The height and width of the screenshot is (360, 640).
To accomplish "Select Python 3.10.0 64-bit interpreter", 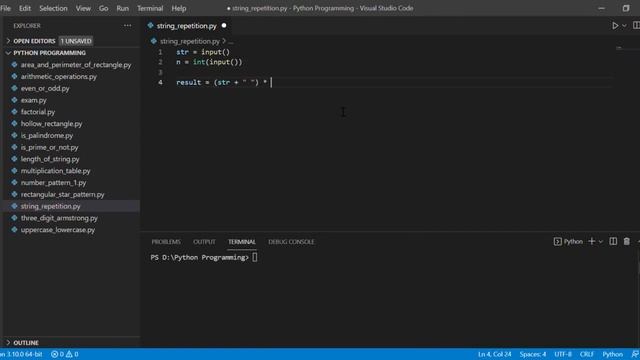I will pyautogui.click(x=21, y=354).
